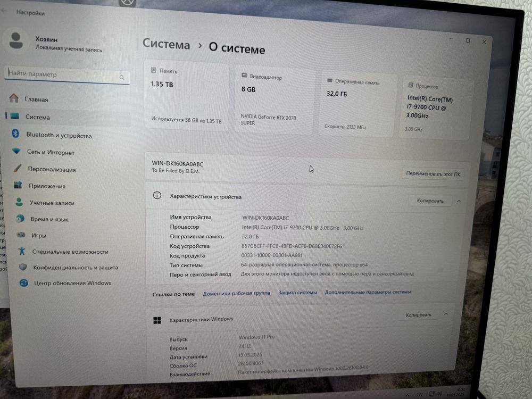The height and width of the screenshot is (399, 532).
Task: Click Система in the breadcrumb header
Action: tap(166, 44)
